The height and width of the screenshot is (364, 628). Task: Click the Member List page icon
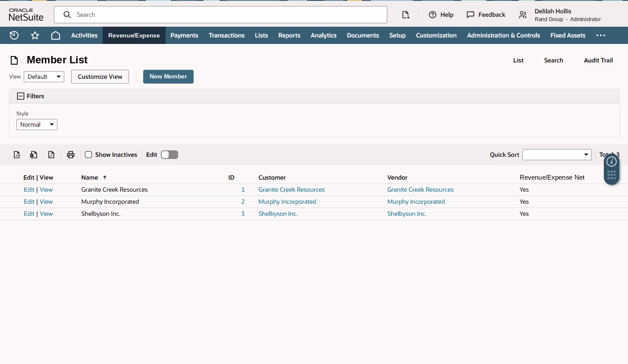[x=14, y=60]
